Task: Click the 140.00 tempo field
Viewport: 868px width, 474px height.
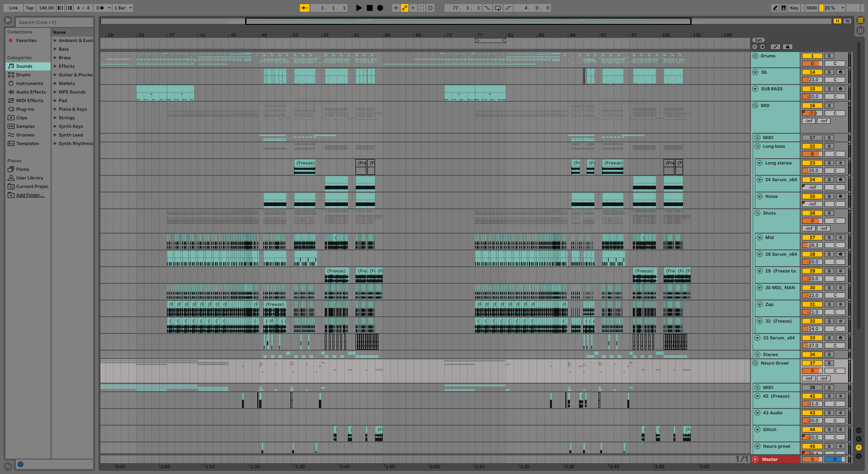Action: [46, 8]
